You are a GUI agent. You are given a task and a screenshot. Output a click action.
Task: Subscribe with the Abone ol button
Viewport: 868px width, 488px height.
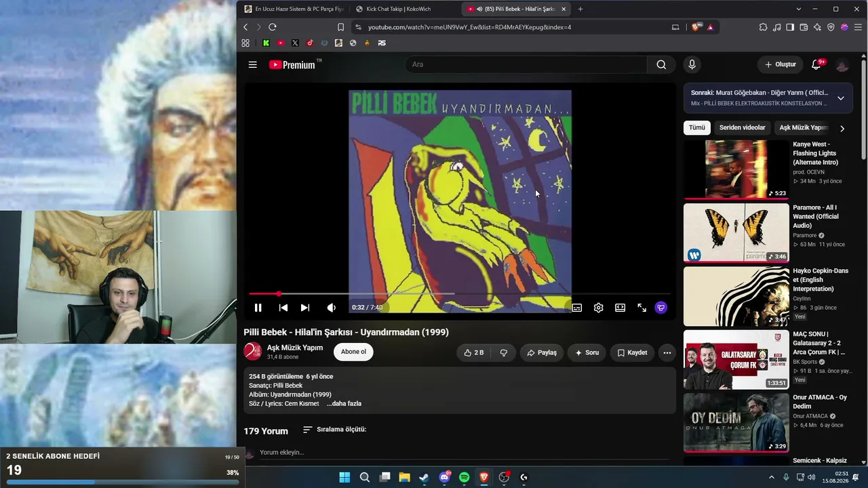click(353, 352)
